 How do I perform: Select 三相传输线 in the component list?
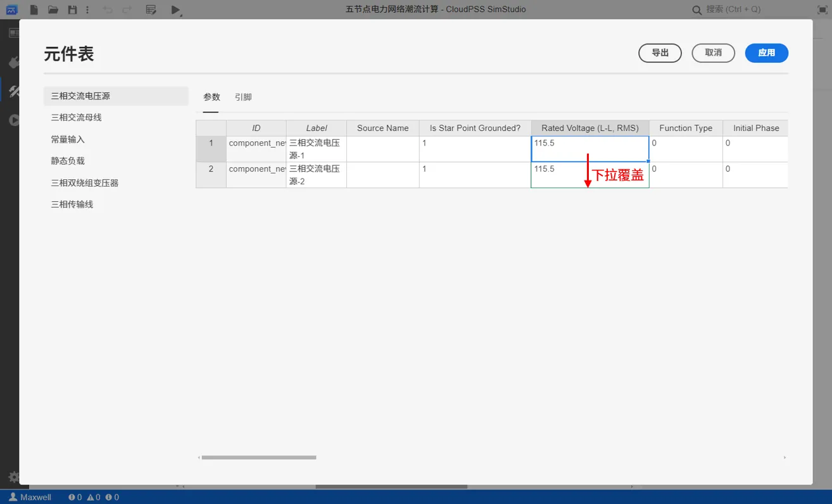pos(116,205)
